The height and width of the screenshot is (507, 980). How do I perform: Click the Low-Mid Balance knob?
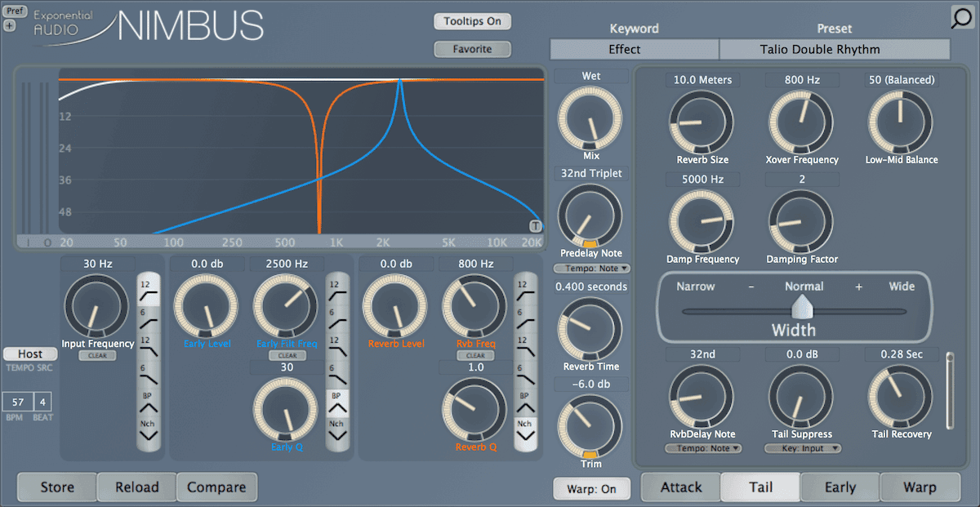click(x=901, y=122)
